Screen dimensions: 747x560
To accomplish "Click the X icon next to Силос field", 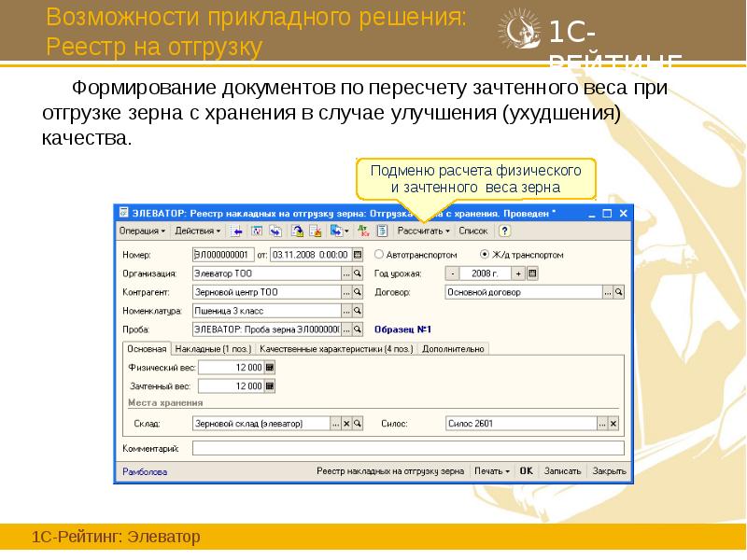I will pos(613,422).
